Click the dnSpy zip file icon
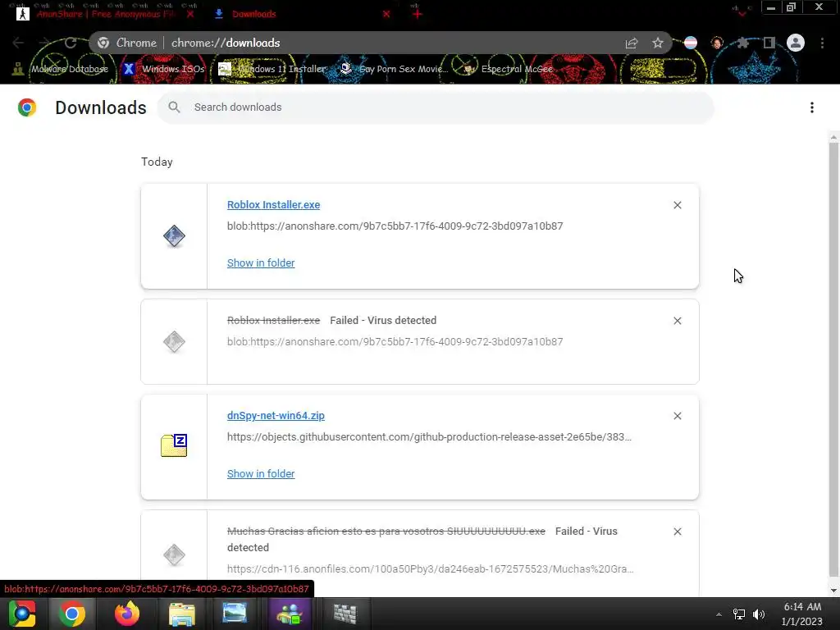This screenshot has width=840, height=630. [174, 445]
